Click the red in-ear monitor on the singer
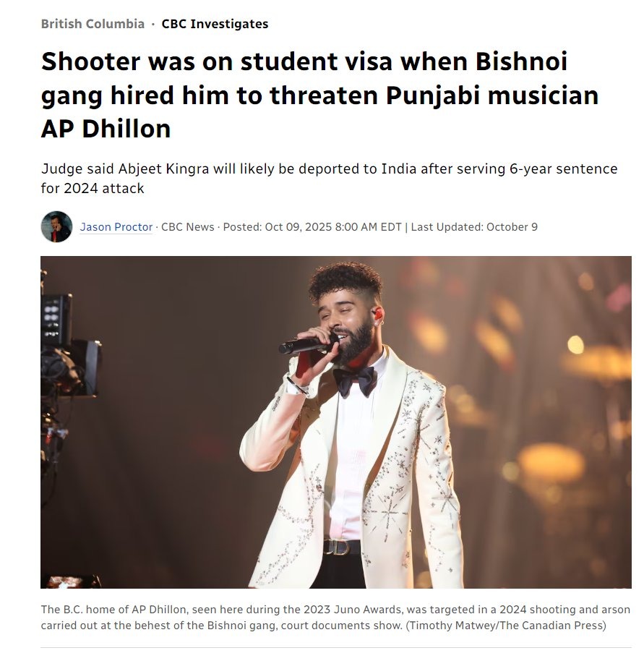Viewport: 644px width, 661px height. [377, 314]
